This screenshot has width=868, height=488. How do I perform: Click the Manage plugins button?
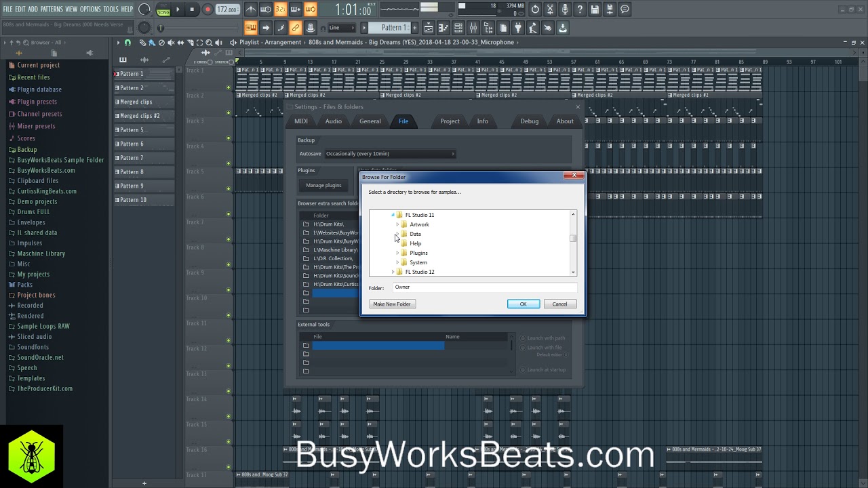tap(323, 185)
